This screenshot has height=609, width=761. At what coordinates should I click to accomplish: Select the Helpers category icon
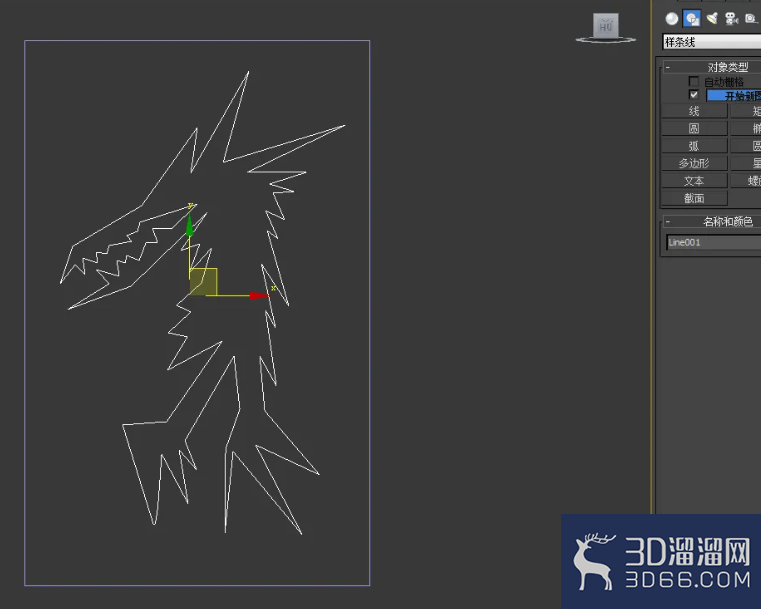750,18
